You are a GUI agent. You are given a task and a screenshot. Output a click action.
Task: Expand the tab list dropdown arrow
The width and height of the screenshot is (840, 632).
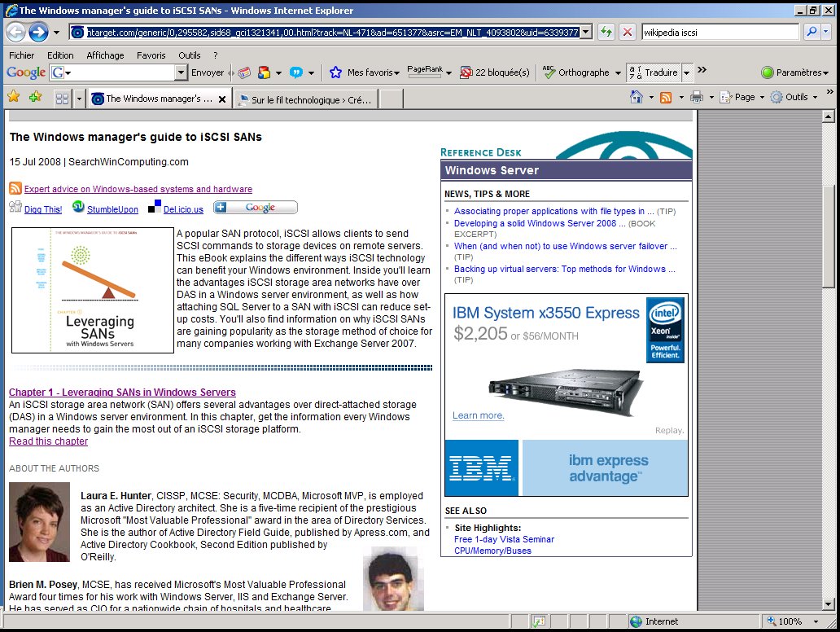pyautogui.click(x=79, y=99)
